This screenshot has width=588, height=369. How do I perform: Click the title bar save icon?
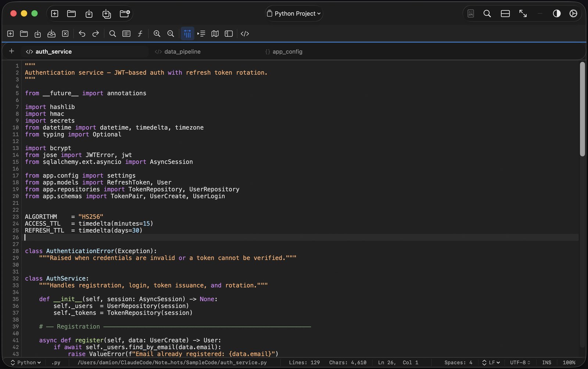(x=89, y=14)
